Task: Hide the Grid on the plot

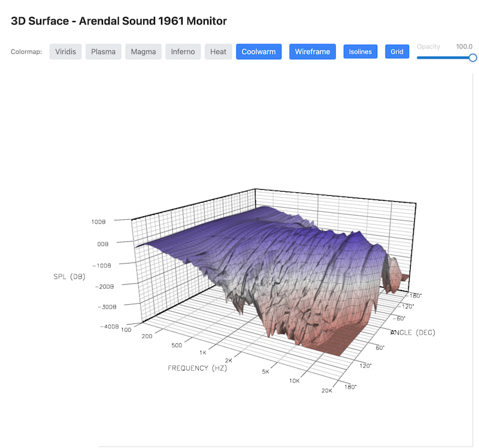Action: [397, 52]
